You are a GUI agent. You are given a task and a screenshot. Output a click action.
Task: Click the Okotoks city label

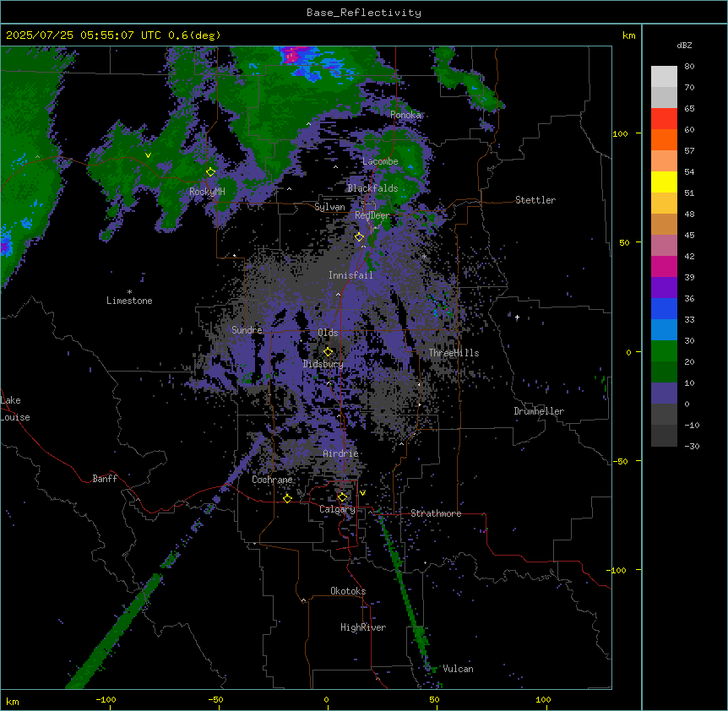(x=348, y=591)
